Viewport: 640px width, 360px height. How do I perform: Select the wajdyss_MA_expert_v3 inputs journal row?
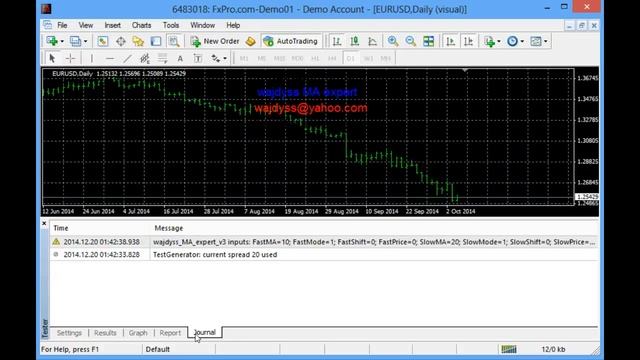click(324, 242)
